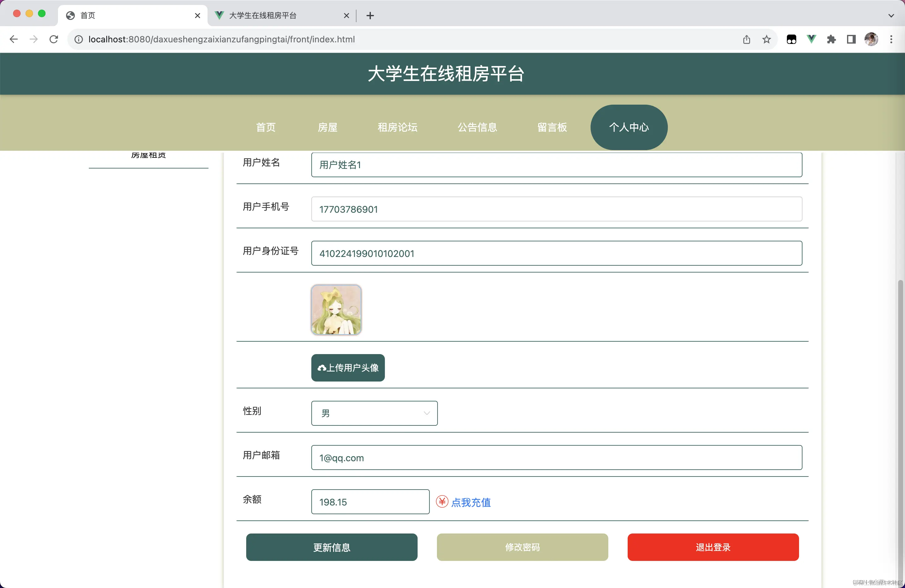This screenshot has width=905, height=588.
Task: Select 公告信息 in the navigation bar
Action: tap(477, 127)
